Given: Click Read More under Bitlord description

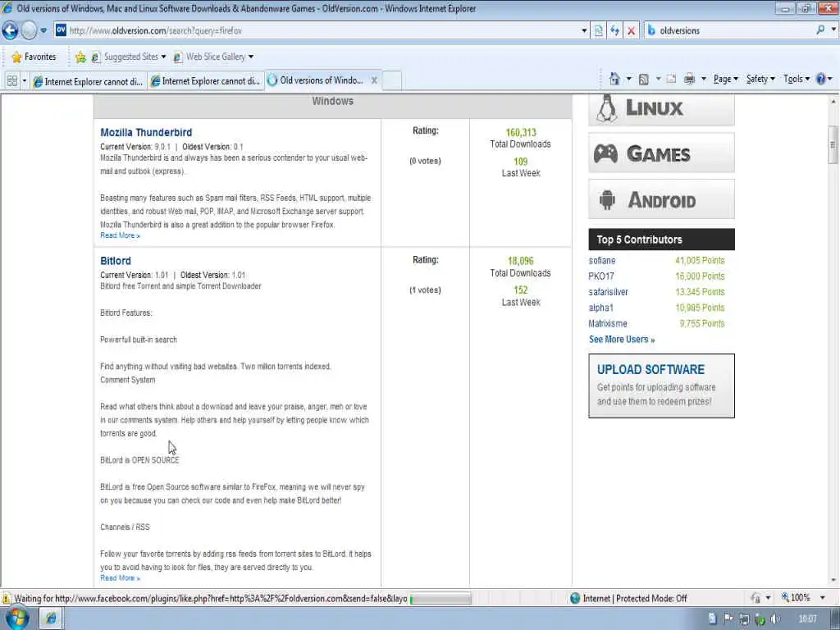Looking at the screenshot, I should pyautogui.click(x=120, y=578).
